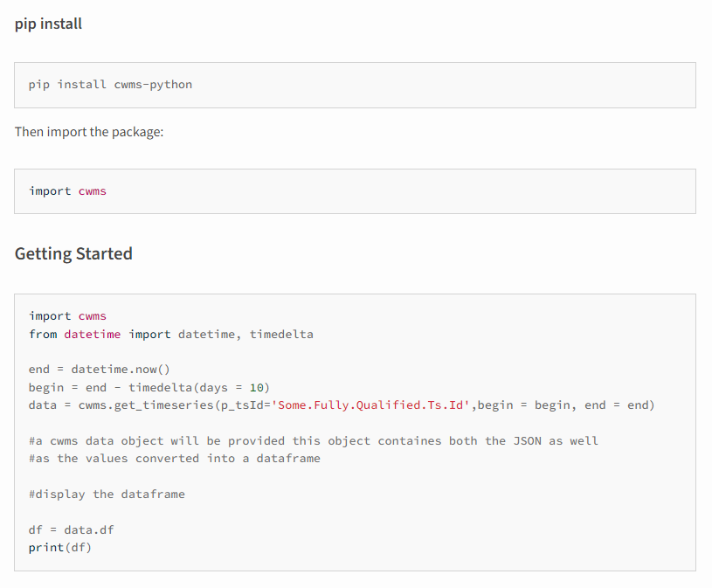Click 'cwms.get_timeseries' function call

click(146, 405)
